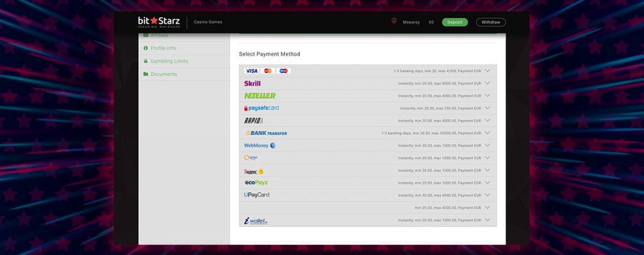Expand the QIWI row chevron
Image resolution: width=644 pixels, height=255 pixels.
tap(487, 157)
